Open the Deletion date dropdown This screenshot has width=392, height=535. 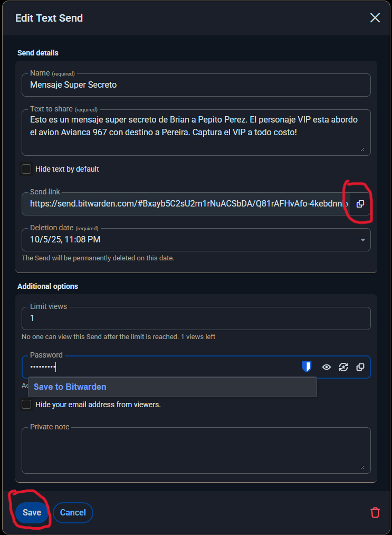[196, 240]
